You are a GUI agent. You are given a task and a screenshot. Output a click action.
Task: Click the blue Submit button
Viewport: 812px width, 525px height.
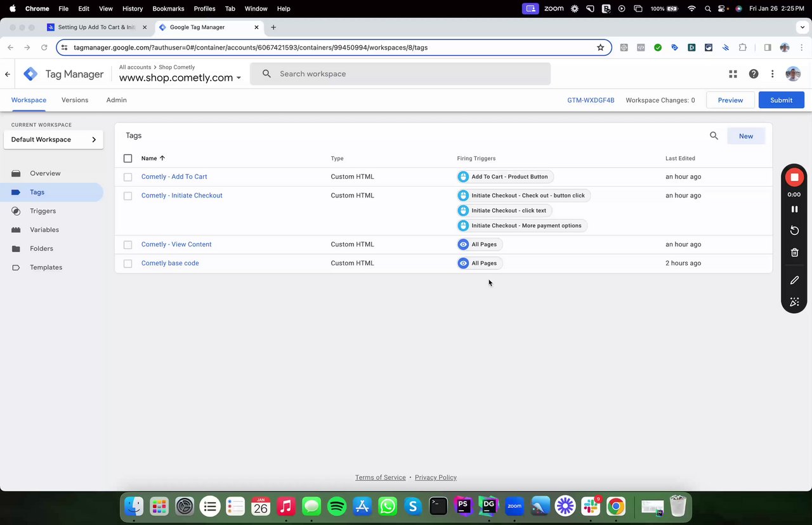(x=781, y=100)
